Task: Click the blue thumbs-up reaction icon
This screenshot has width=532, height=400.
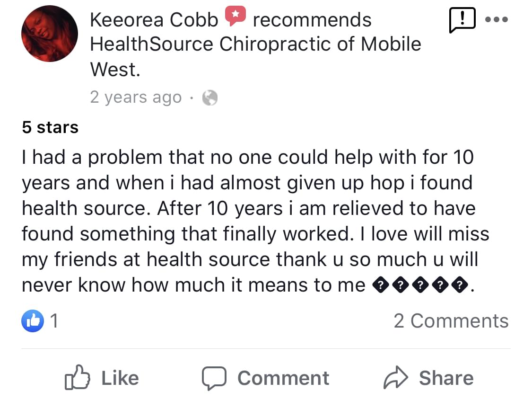Action: coord(33,320)
